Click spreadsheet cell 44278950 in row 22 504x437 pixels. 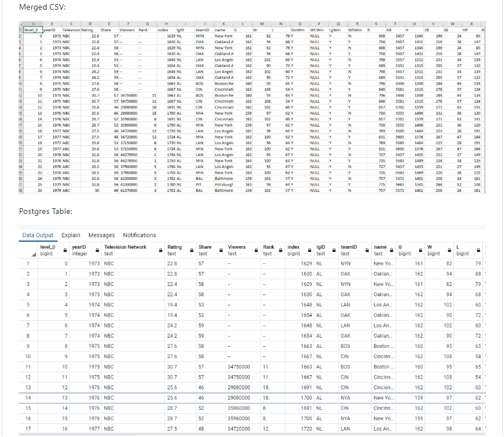(x=128, y=155)
